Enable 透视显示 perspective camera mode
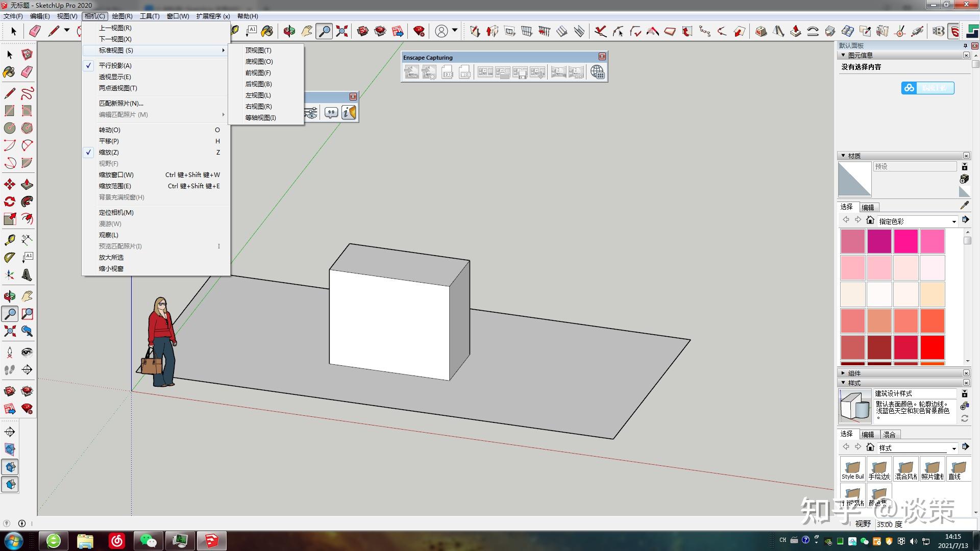The image size is (980, 551). pyautogui.click(x=115, y=77)
